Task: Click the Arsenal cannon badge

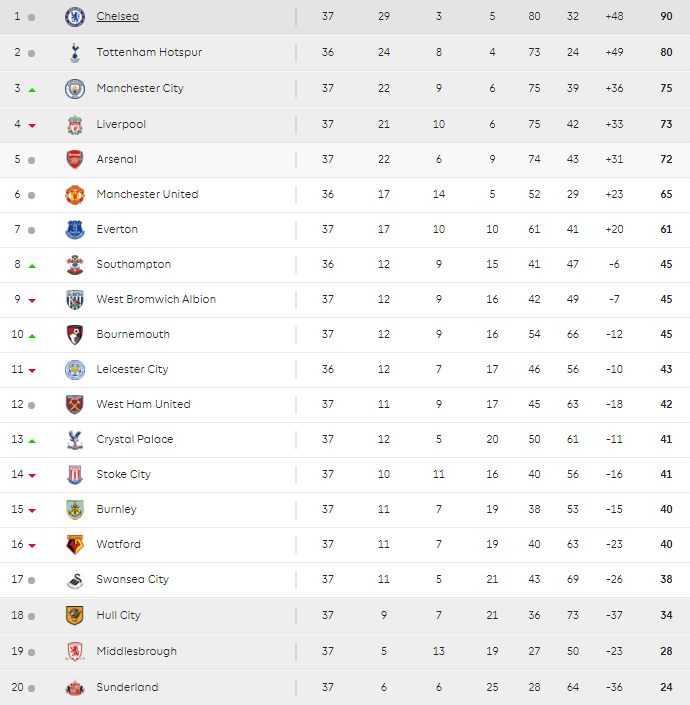Action: pos(75,160)
